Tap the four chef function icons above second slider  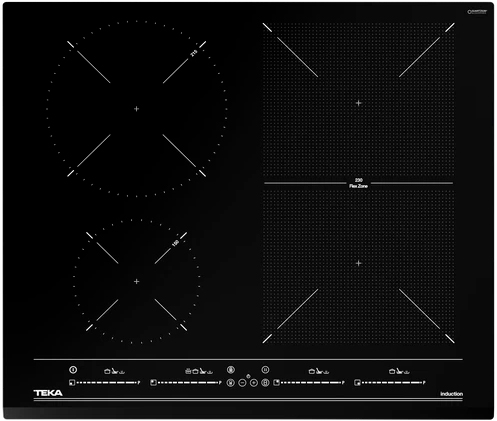click(199, 371)
